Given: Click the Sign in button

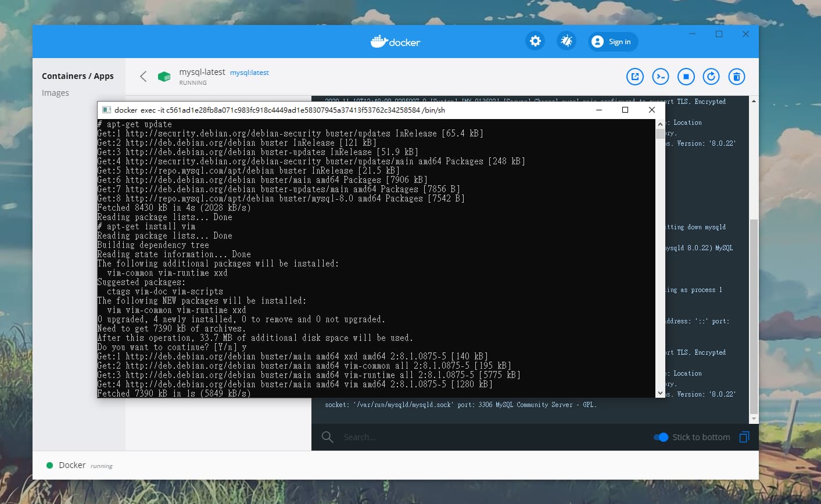Looking at the screenshot, I should [613, 42].
